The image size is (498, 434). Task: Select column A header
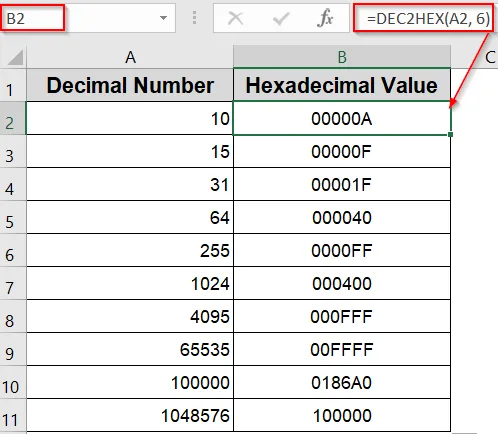click(x=130, y=57)
